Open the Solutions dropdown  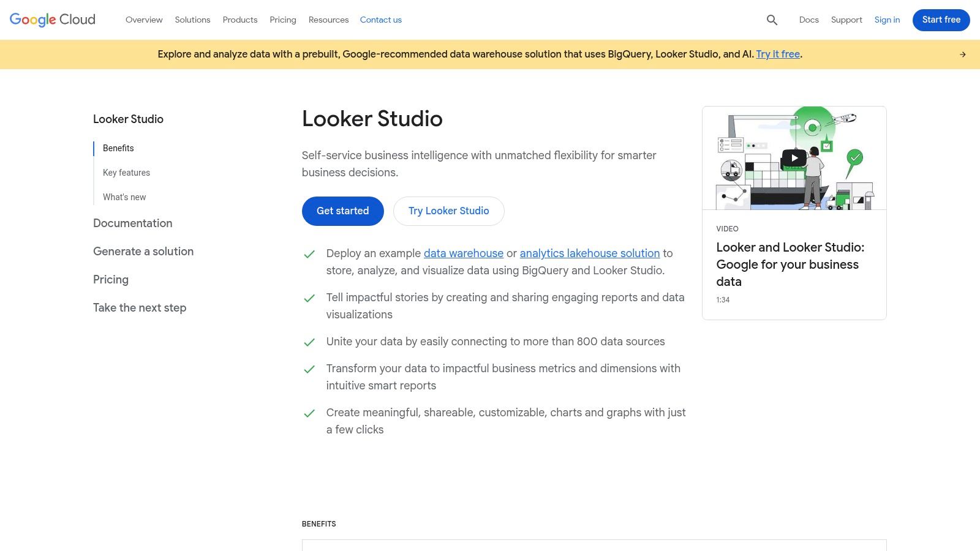click(x=192, y=20)
